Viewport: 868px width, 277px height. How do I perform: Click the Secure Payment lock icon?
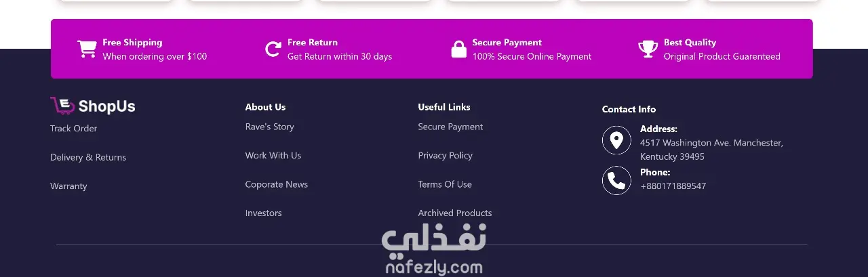(459, 49)
